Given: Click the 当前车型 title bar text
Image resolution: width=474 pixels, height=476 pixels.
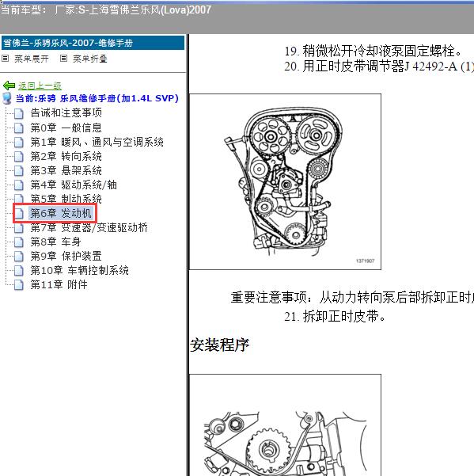Looking at the screenshot, I should click(105, 10).
